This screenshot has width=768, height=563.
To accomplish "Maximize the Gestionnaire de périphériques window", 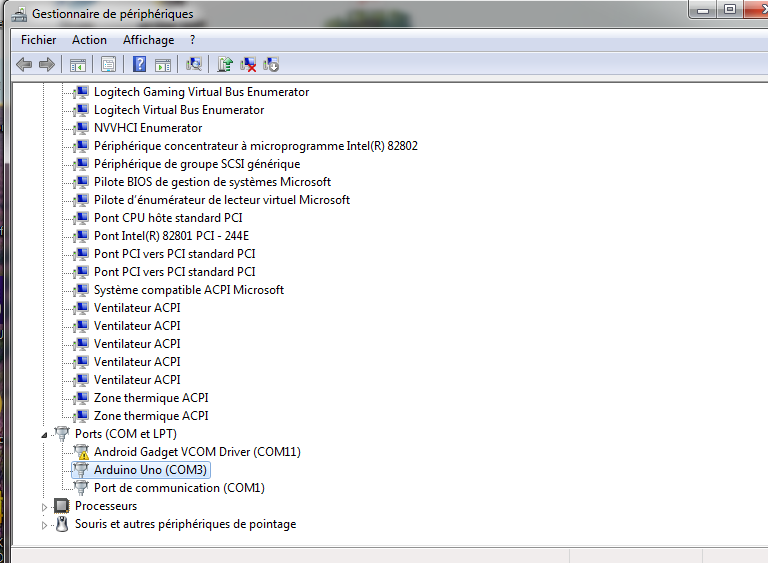I will click(x=730, y=9).
